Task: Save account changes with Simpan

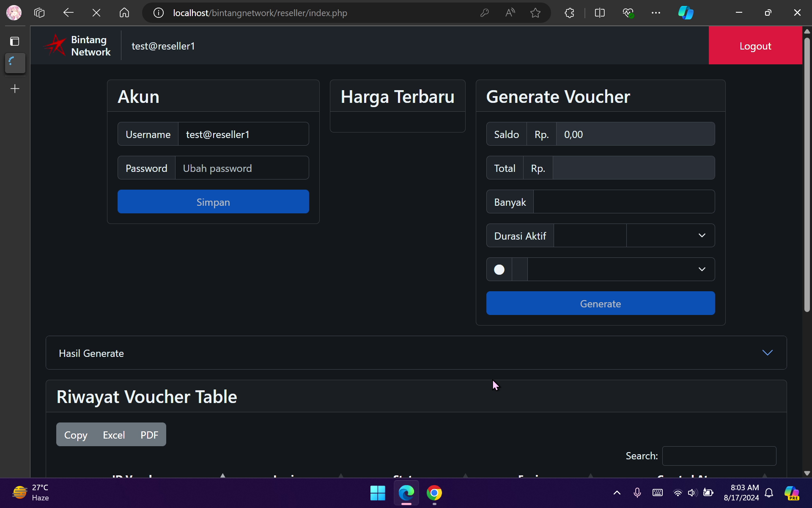Action: point(213,202)
